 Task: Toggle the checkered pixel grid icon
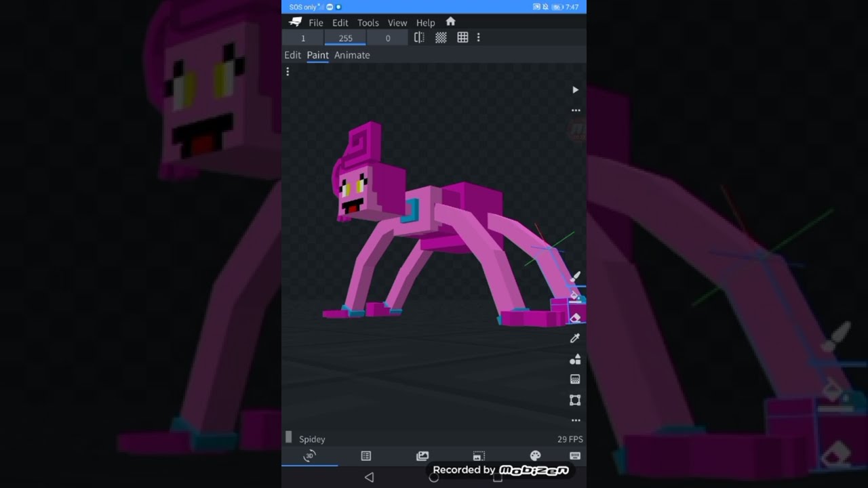[441, 38]
